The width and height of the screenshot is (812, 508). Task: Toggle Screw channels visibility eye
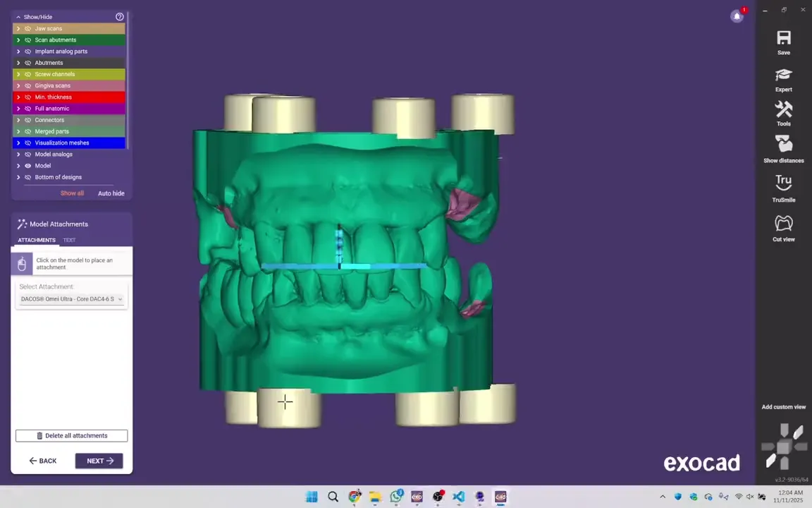tap(28, 74)
